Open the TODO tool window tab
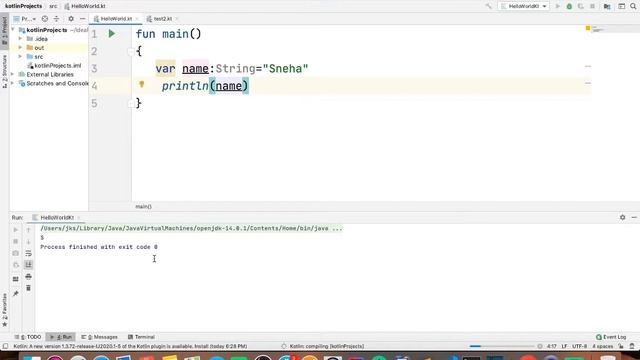 (x=28, y=337)
